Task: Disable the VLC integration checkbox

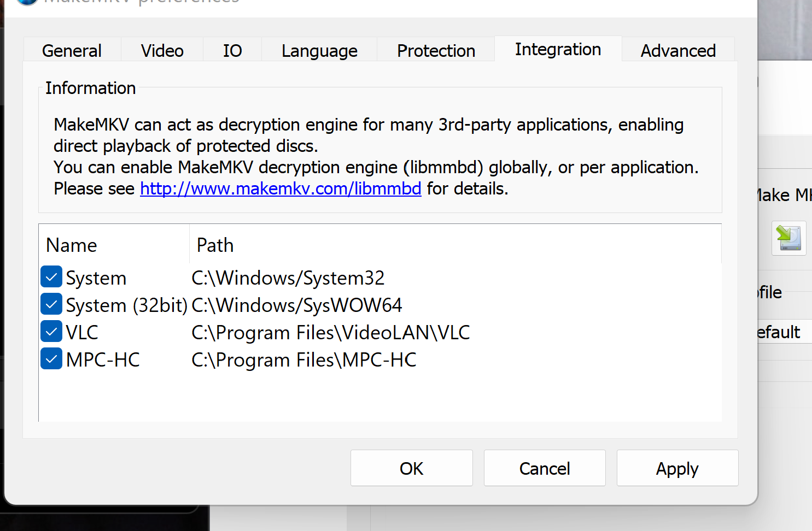Action: [51, 332]
